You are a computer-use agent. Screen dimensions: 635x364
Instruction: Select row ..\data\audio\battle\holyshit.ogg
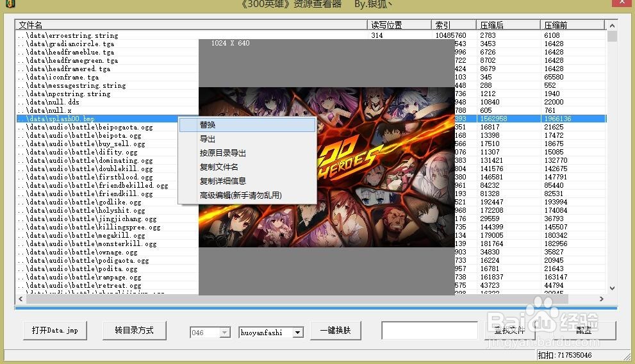coord(311,210)
